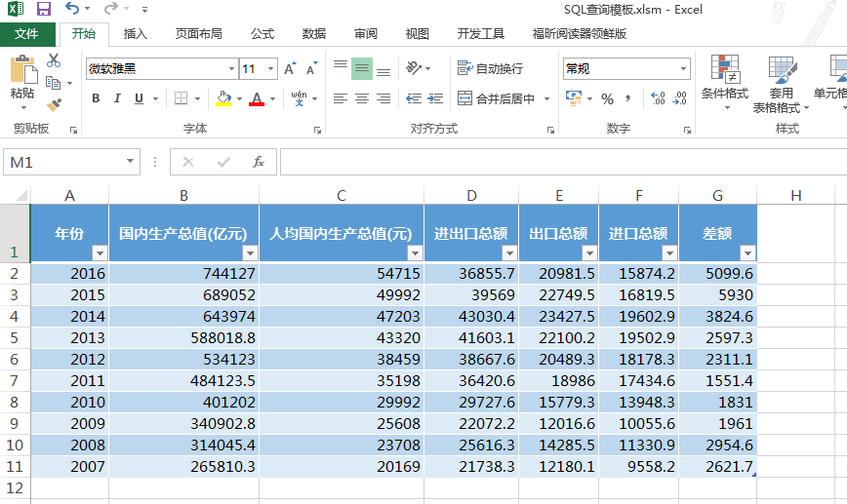Select the Format Painter brush icon
The image size is (847, 504).
point(54,104)
